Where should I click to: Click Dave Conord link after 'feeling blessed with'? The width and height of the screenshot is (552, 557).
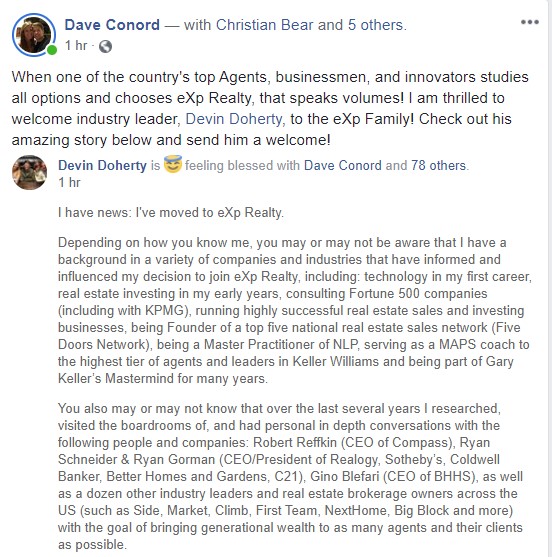[342, 166]
